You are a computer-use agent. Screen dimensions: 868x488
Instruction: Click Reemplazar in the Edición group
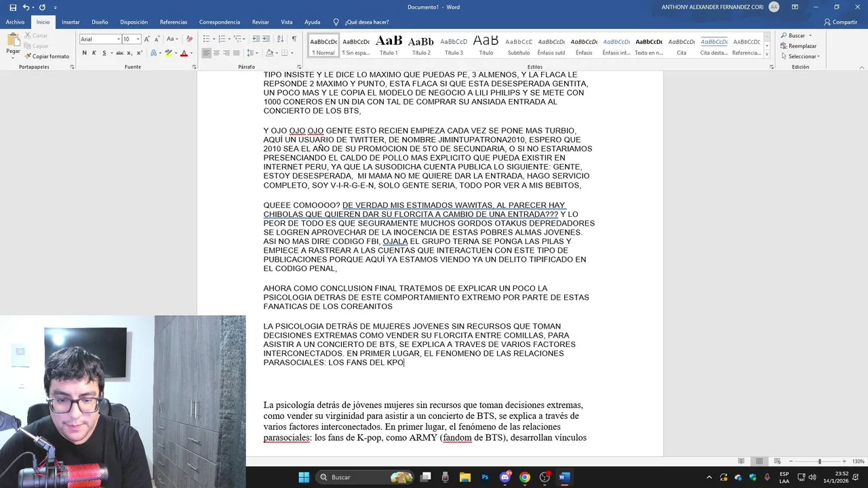coord(798,46)
